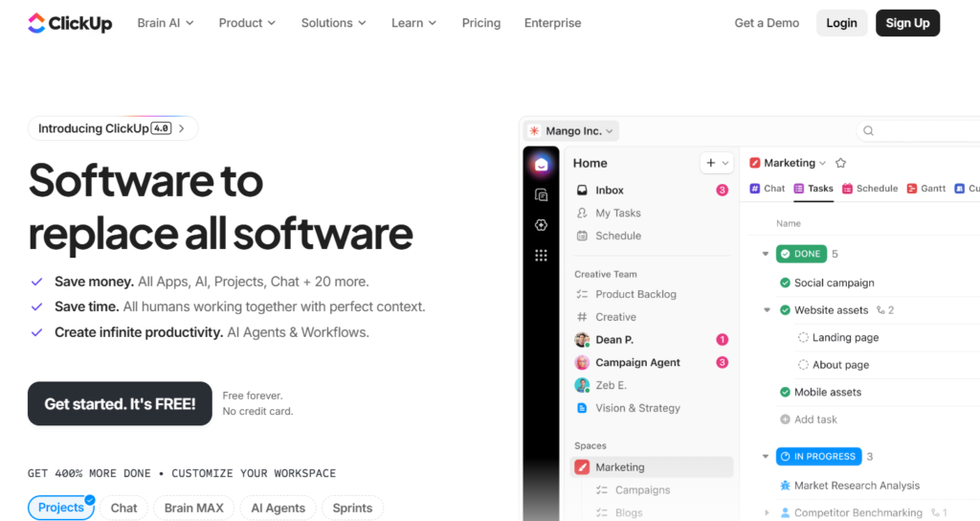Select the AI Agents pill

(278, 508)
